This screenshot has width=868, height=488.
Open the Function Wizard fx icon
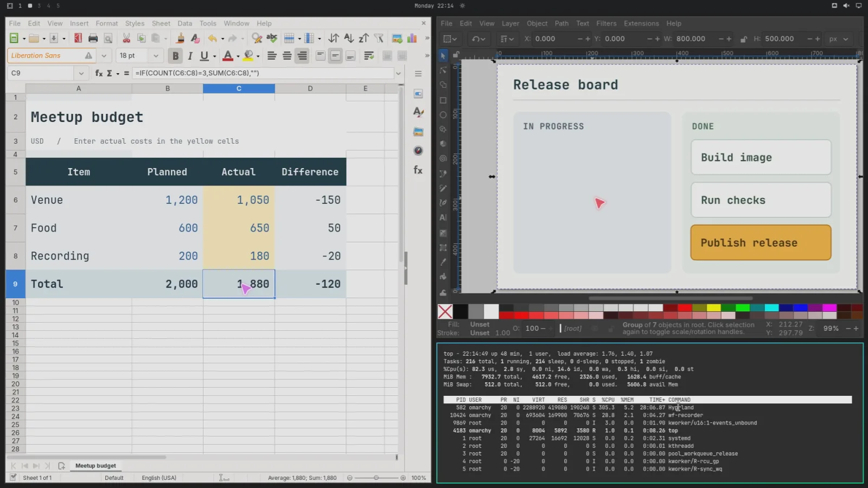pos(99,73)
